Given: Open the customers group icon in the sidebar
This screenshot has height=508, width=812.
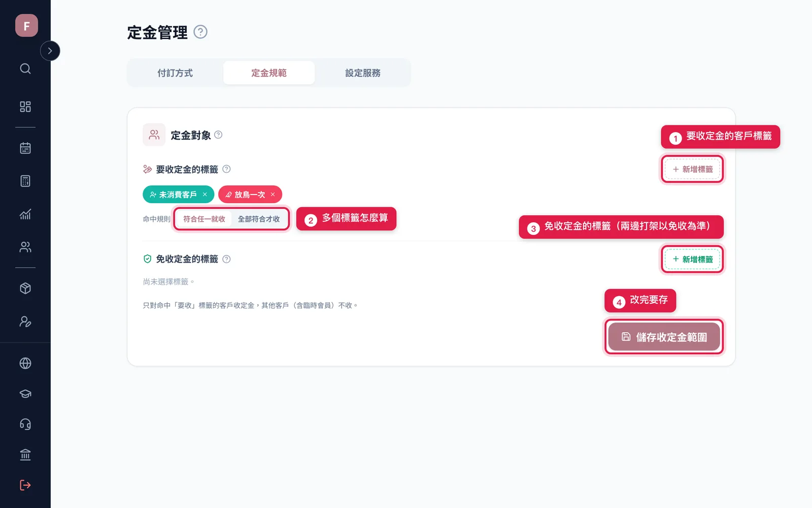Looking at the screenshot, I should [x=25, y=247].
